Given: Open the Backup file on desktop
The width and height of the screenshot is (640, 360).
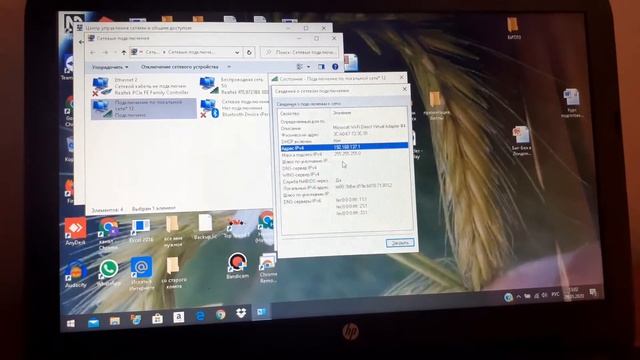Looking at the screenshot, I should [x=204, y=227].
